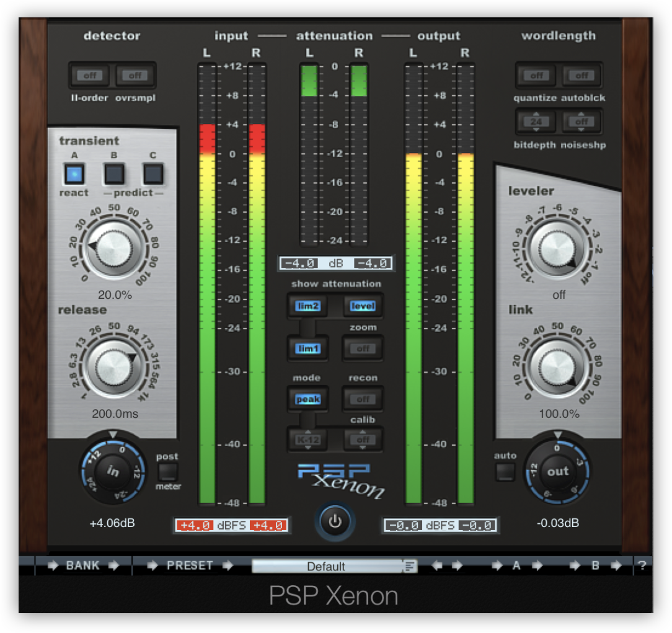Toggle level attenuation display
Viewport: 672px width, 633px height.
tap(363, 306)
